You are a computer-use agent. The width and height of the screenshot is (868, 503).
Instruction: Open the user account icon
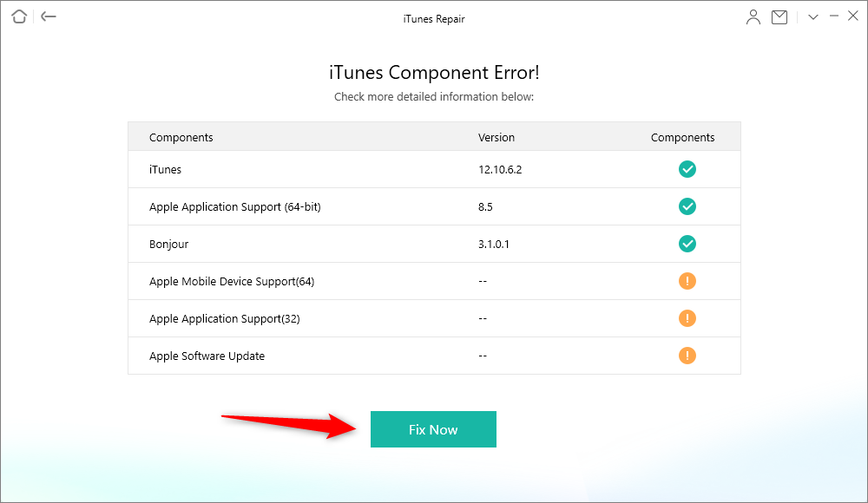click(753, 17)
